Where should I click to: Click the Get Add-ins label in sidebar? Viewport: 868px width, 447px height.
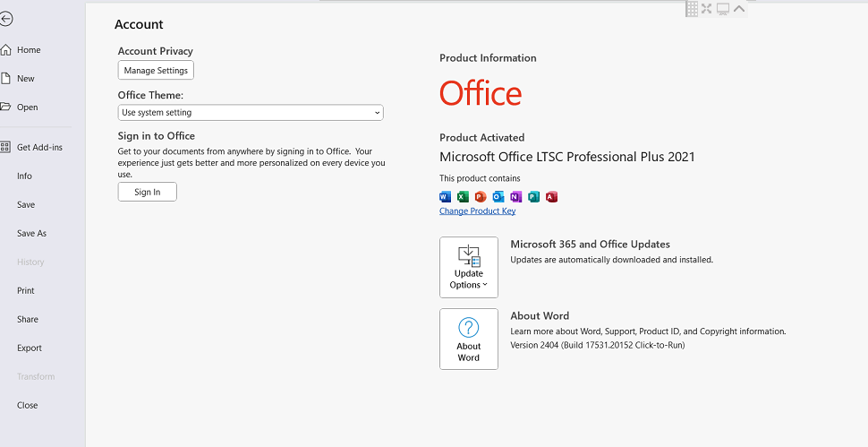[x=40, y=147]
